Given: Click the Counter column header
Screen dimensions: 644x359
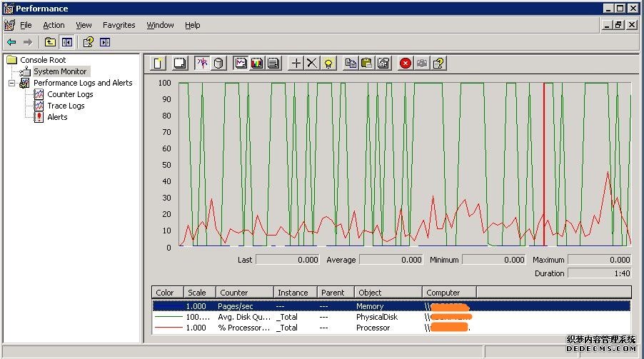Looking at the screenshot, I should [x=234, y=293].
